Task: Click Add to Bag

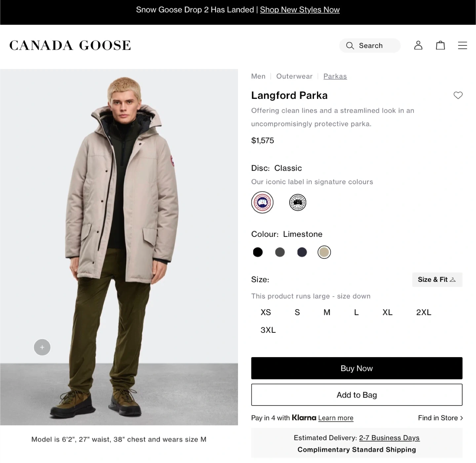Action: tap(357, 395)
